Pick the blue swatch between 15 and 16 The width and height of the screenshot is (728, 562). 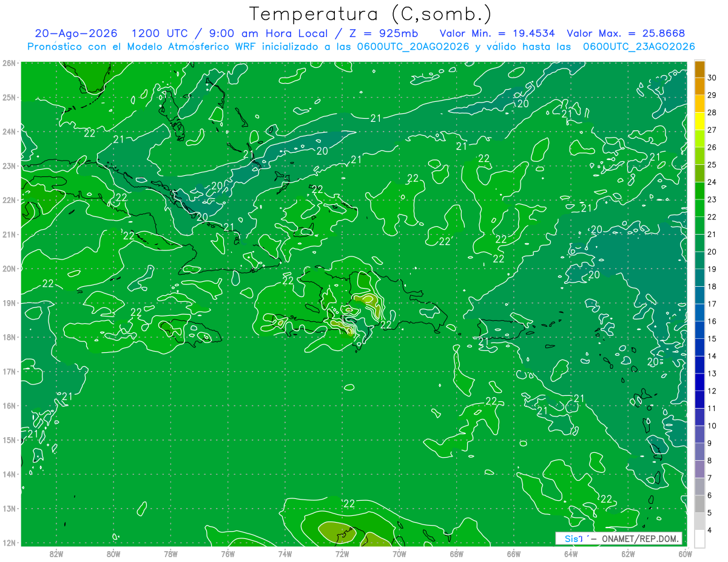tap(699, 330)
